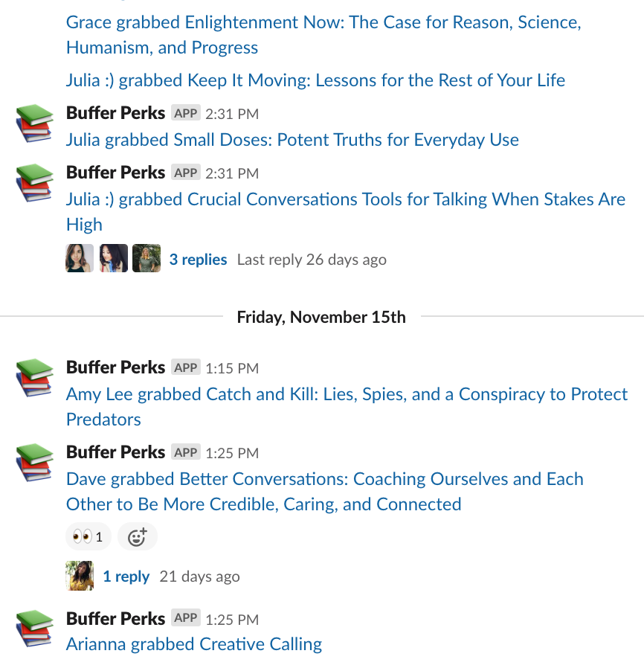Click the APP badge next to Buffer Perks

pos(185,113)
